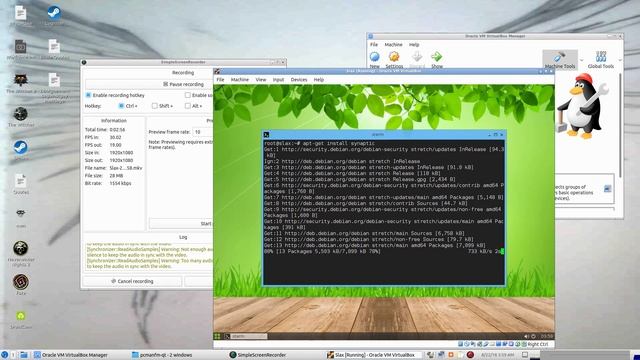Open the top Steam desktop icon

tap(54, 13)
